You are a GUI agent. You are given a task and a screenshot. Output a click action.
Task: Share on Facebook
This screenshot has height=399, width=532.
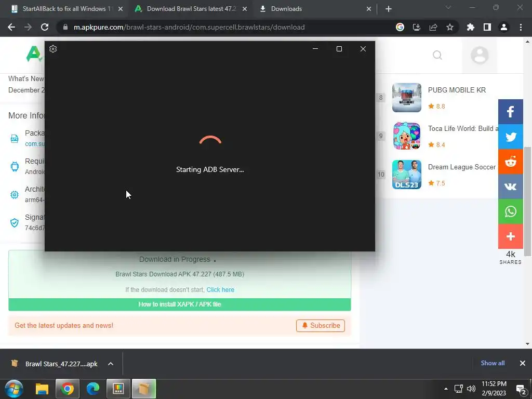pyautogui.click(x=511, y=112)
